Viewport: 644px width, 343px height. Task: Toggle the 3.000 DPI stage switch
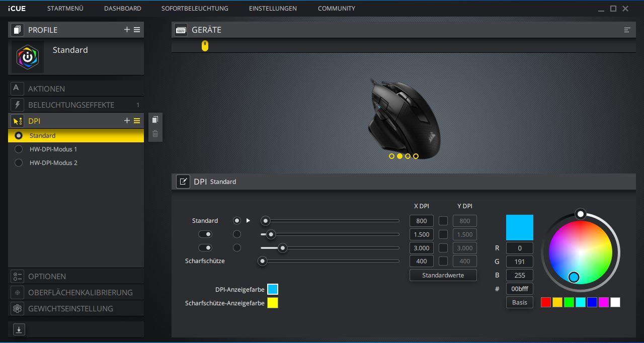pos(205,247)
